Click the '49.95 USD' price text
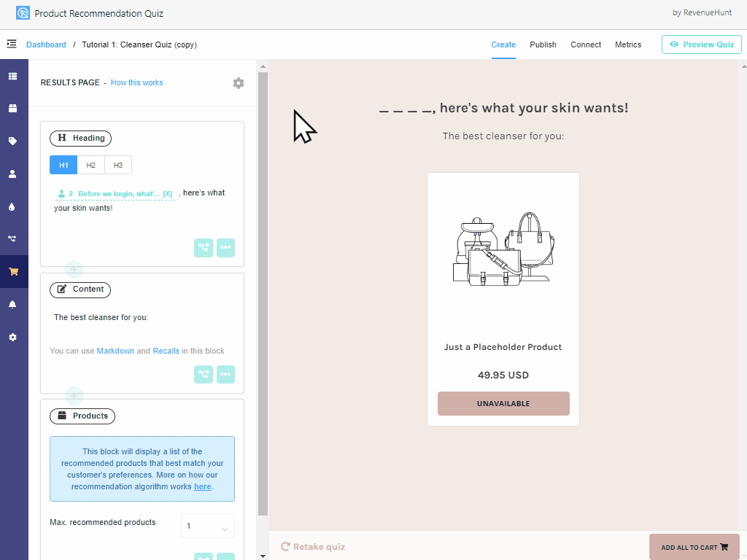The image size is (747, 560). (503, 376)
